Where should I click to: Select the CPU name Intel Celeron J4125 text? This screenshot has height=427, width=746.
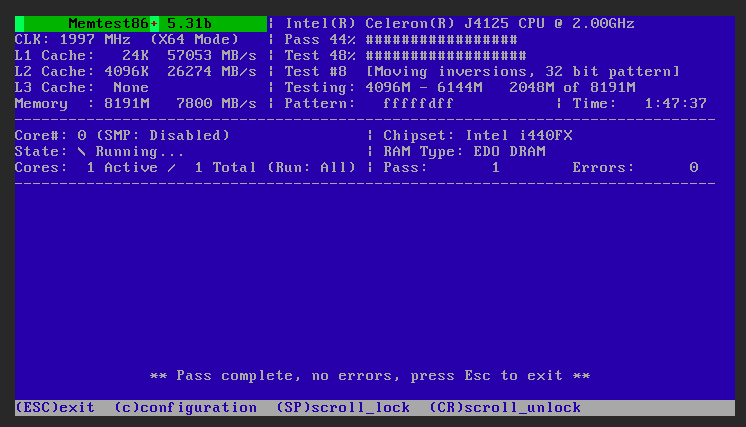pos(460,24)
